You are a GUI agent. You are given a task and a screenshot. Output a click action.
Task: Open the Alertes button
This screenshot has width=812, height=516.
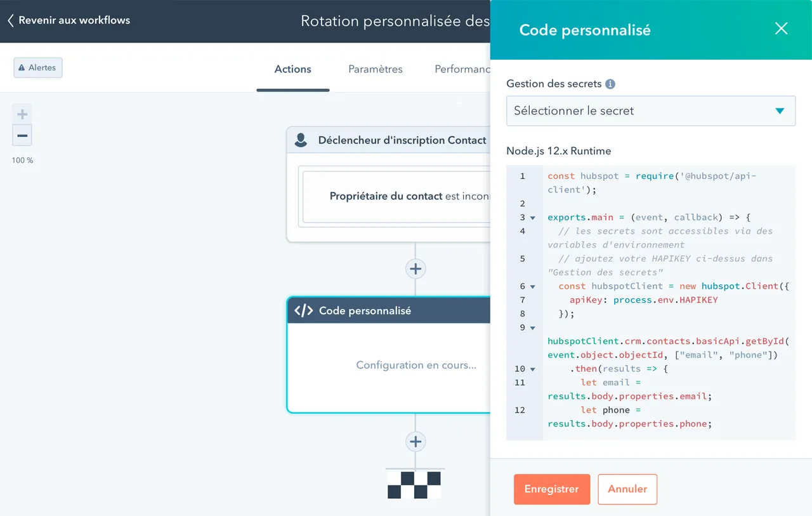[x=38, y=68]
